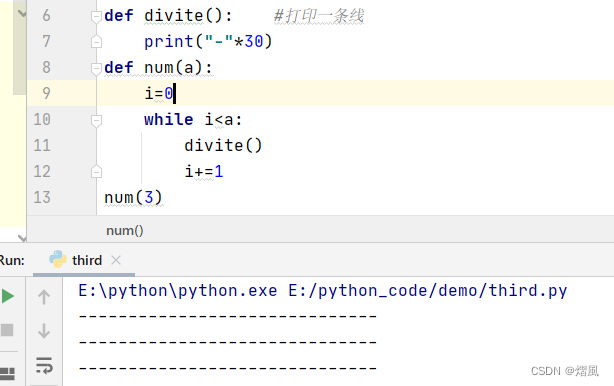Click line number 12 in gutter
Screen dimensions: 614x386
[42, 171]
